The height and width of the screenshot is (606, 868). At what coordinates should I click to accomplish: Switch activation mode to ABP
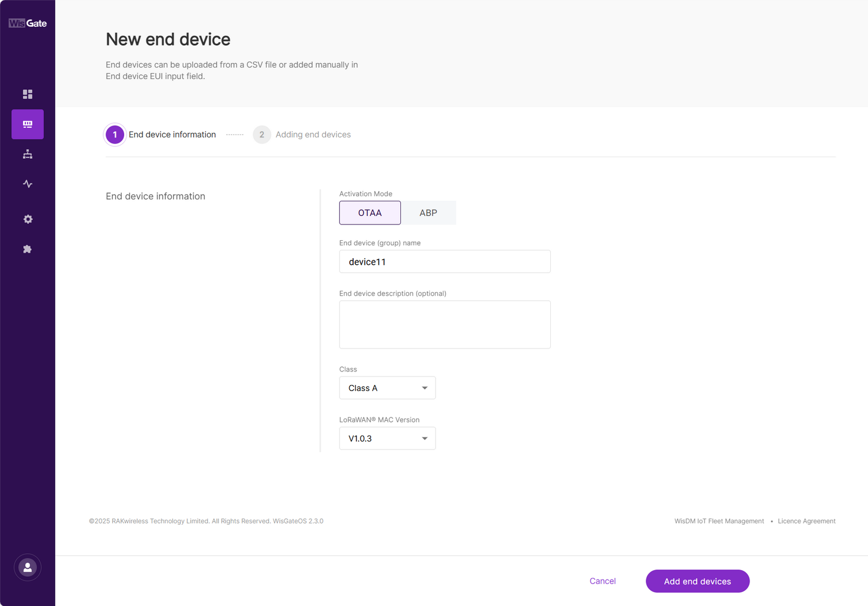[x=428, y=213]
